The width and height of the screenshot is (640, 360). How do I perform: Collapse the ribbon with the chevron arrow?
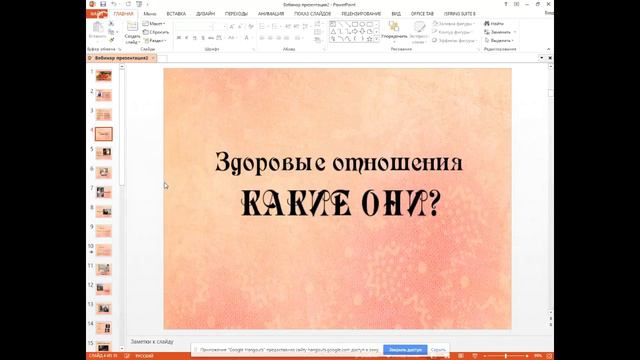pos(548,49)
